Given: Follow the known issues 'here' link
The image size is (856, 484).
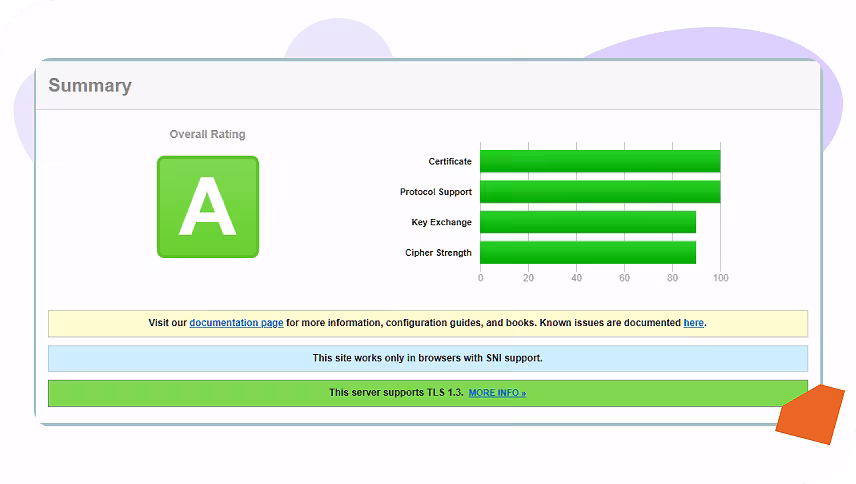Looking at the screenshot, I should point(693,323).
